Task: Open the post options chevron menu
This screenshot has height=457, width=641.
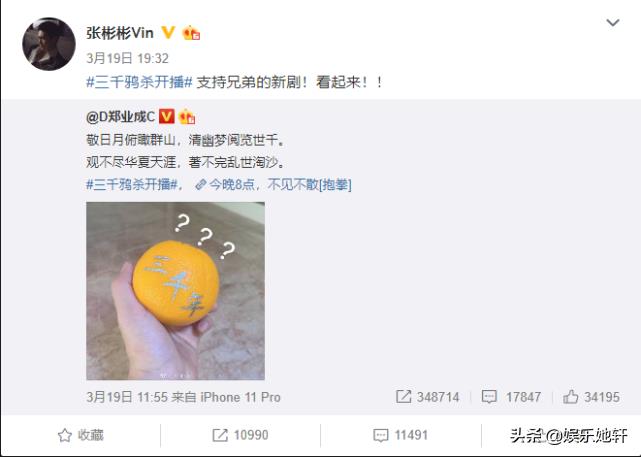Action: tap(612, 22)
